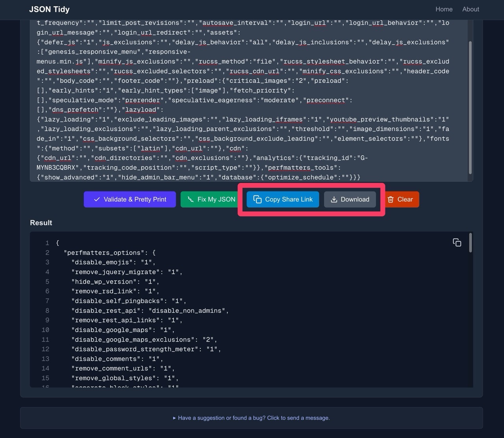The height and width of the screenshot is (438, 504).
Task: Click the "remove_global_styles" line
Action: pyautogui.click(x=125, y=378)
